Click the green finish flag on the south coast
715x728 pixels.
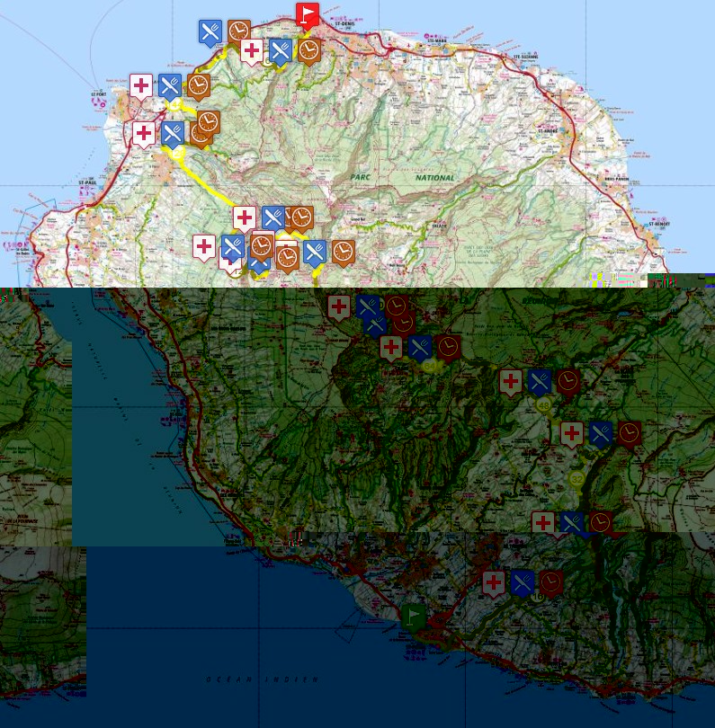point(413,617)
